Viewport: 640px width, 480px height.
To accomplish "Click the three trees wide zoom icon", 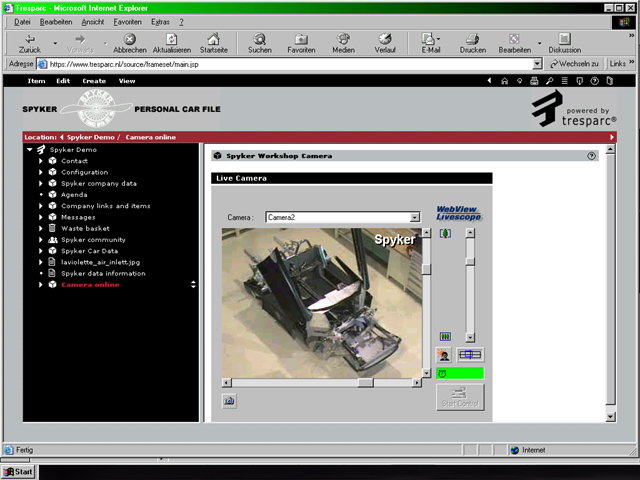I will 445,336.
